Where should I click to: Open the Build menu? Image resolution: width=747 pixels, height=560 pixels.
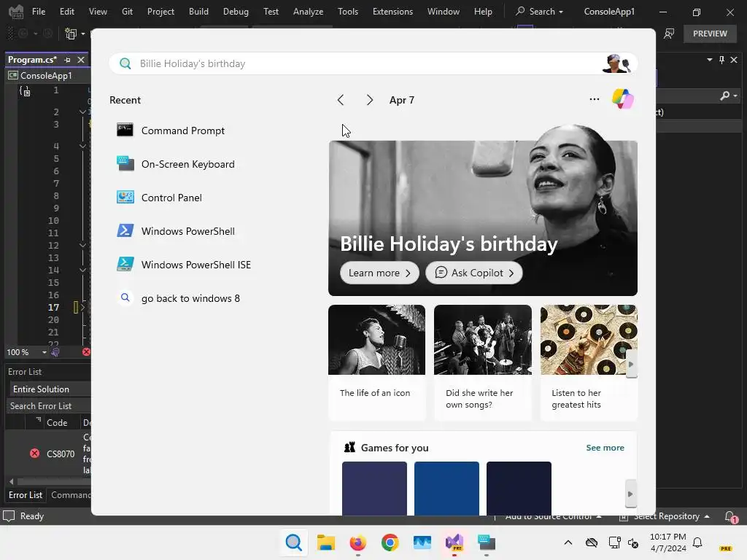198,12
